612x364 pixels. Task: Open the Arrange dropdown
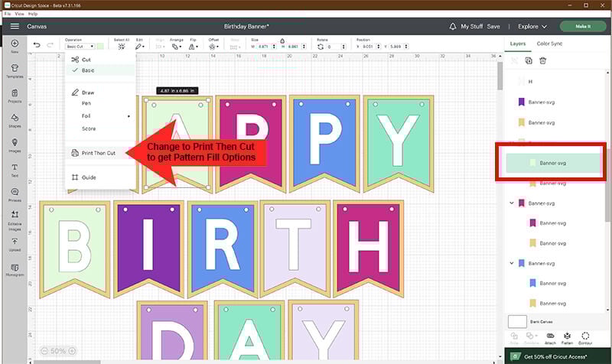176,47
